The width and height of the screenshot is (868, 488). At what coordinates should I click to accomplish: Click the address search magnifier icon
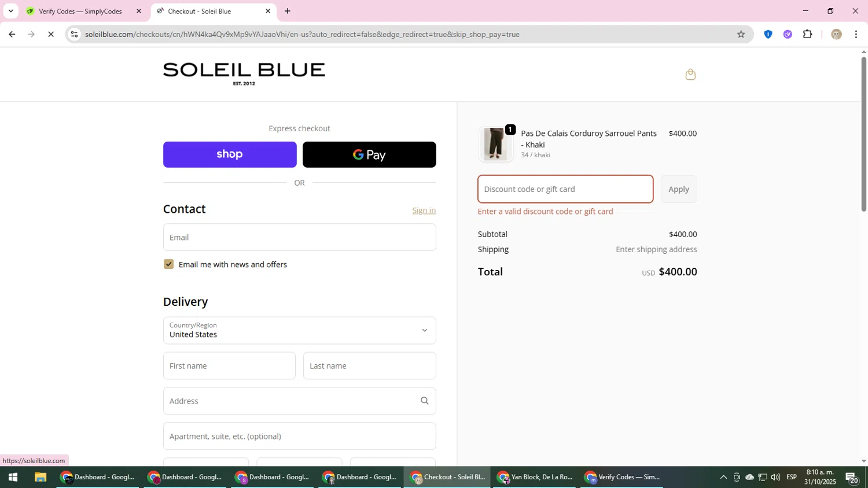pos(424,401)
